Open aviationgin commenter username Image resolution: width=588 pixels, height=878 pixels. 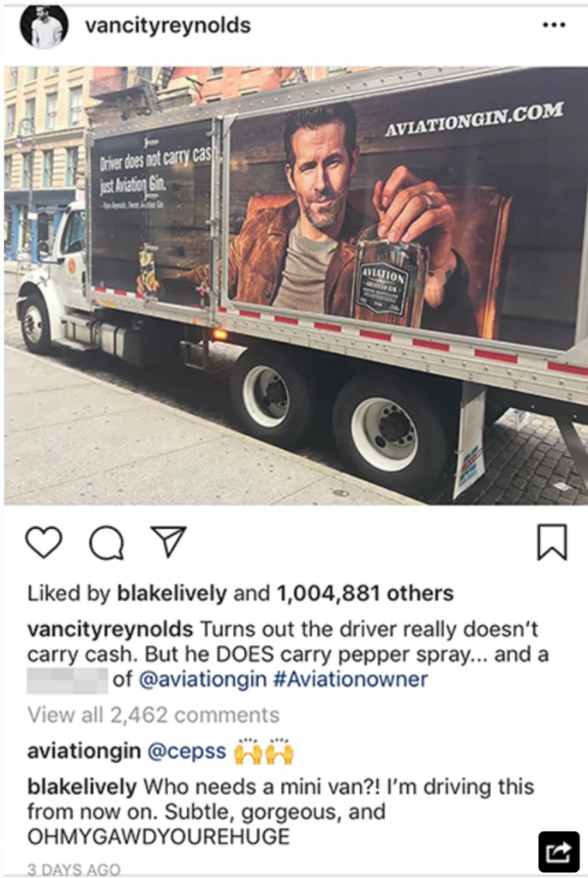(x=84, y=751)
